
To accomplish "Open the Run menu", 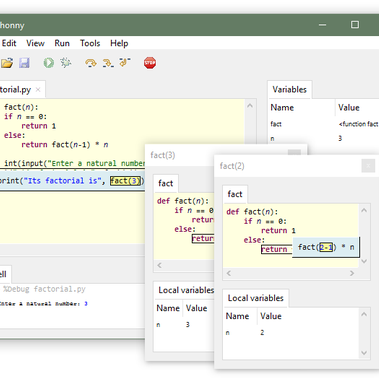I will [62, 43].
